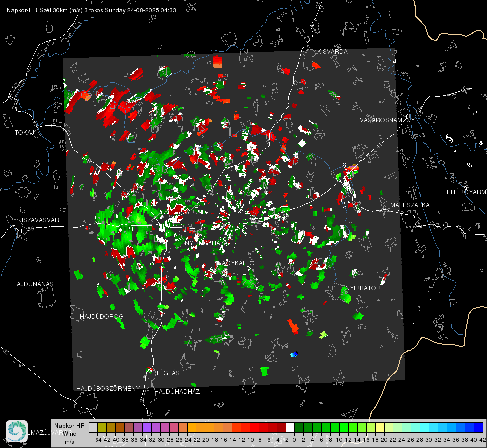Click the pale yellow swatch between 18 and 20
487x448 pixels.
tap(380, 427)
